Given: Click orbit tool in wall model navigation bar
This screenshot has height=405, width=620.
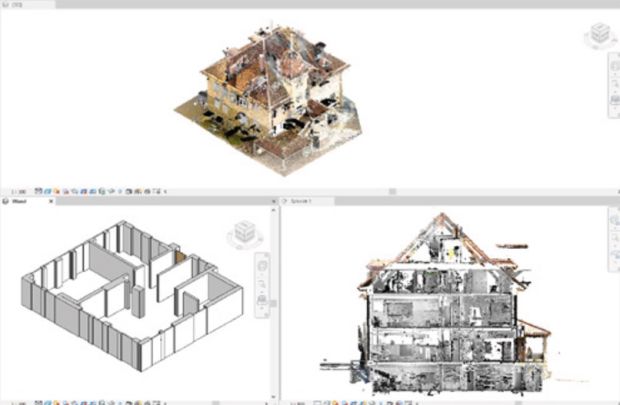Looking at the screenshot, I should 262,299.
